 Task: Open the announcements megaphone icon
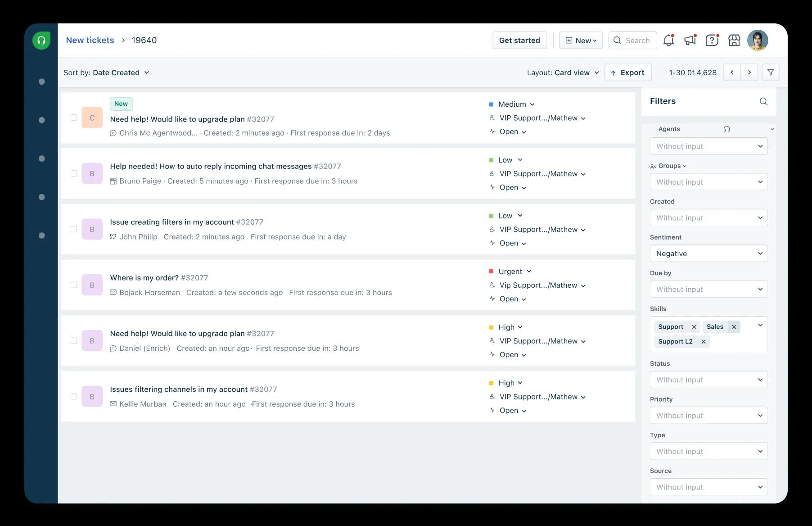tap(690, 40)
